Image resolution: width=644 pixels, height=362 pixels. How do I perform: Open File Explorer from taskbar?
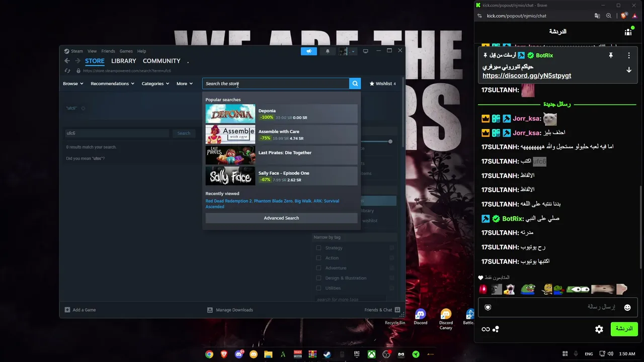[x=268, y=354]
